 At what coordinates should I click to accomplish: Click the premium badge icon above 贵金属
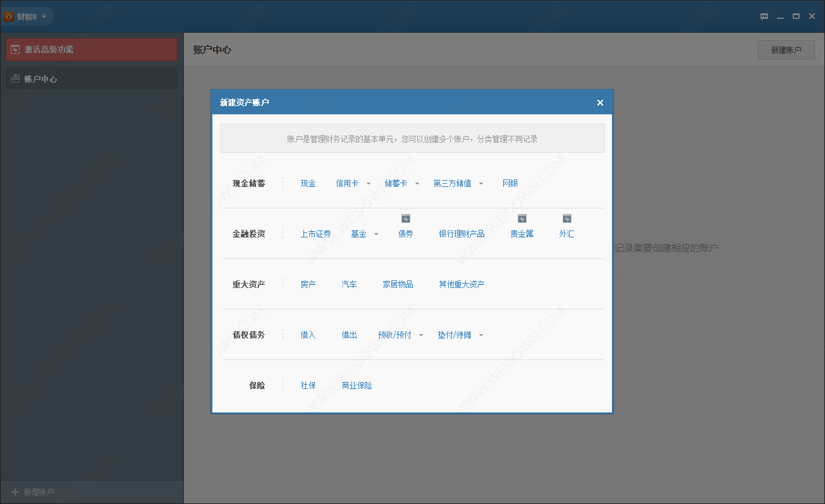(x=522, y=219)
